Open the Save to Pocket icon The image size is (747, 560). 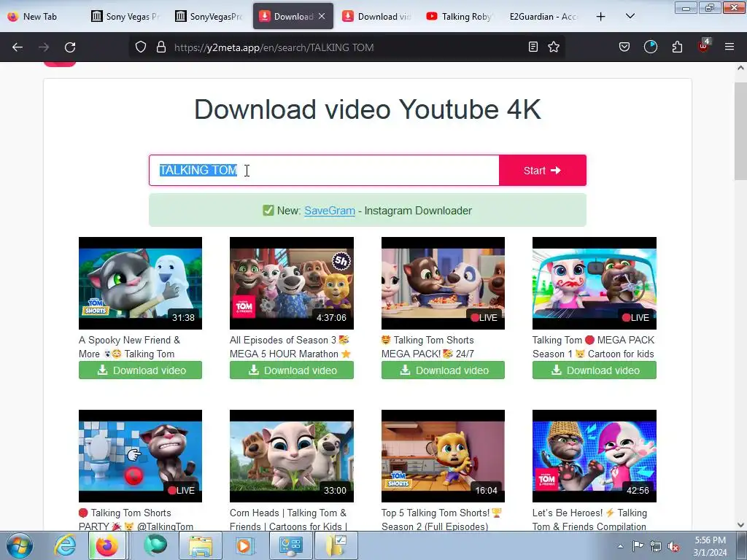624,47
